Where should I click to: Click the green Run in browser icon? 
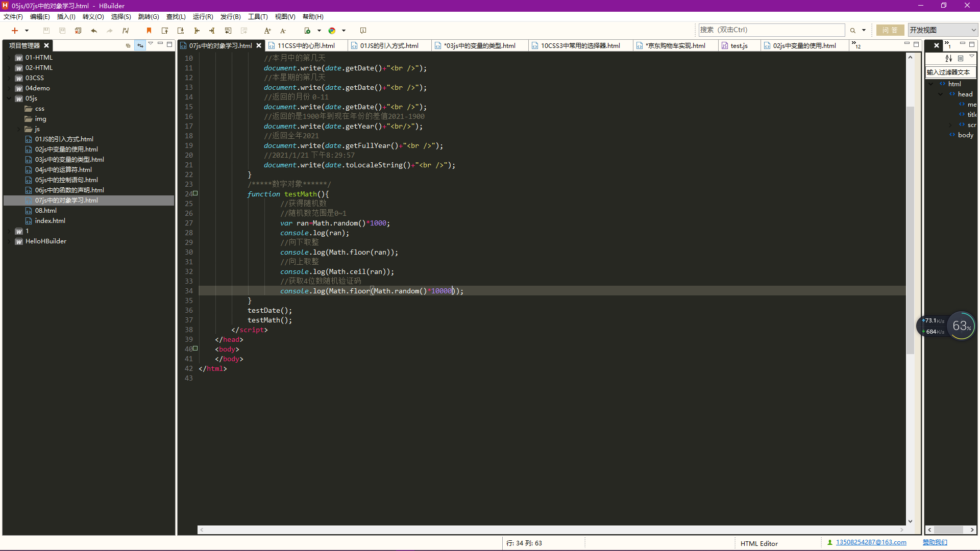307,31
